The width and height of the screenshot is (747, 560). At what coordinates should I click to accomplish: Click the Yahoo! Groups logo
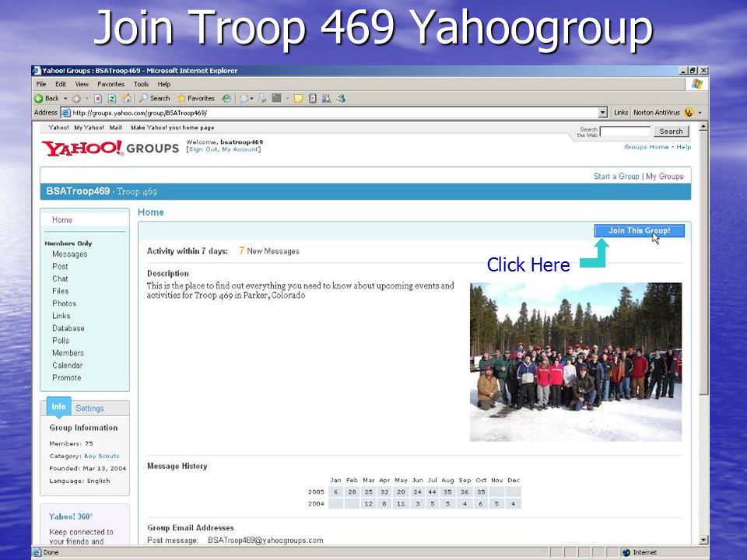110,148
